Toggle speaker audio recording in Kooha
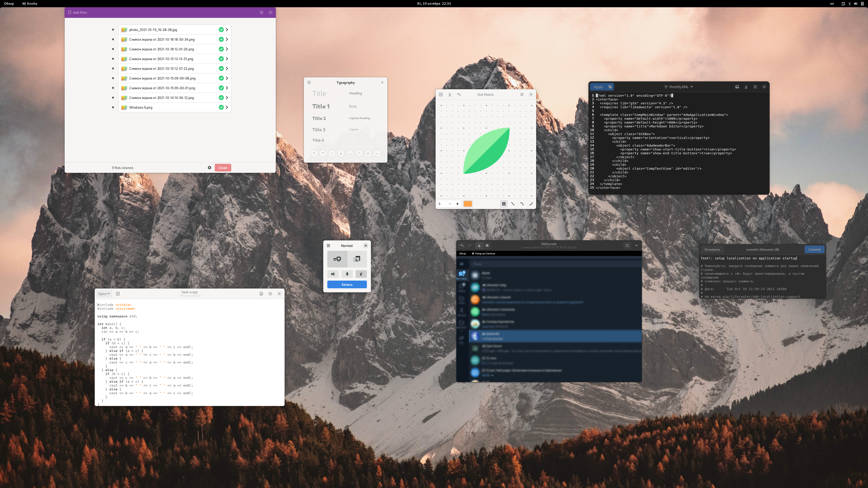Viewport: 868px width, 488px height. tap(333, 274)
